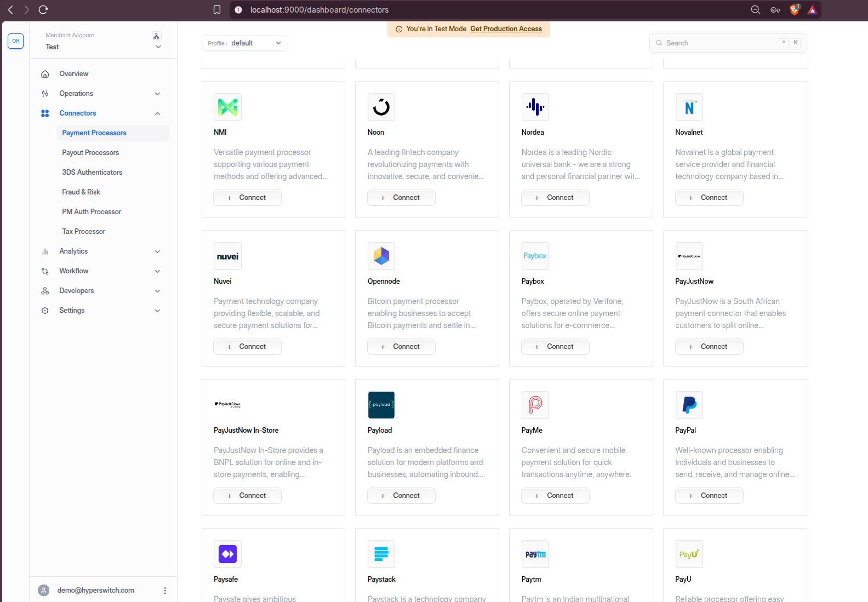
Task: Expand the Operations sidebar section
Action: click(x=103, y=94)
